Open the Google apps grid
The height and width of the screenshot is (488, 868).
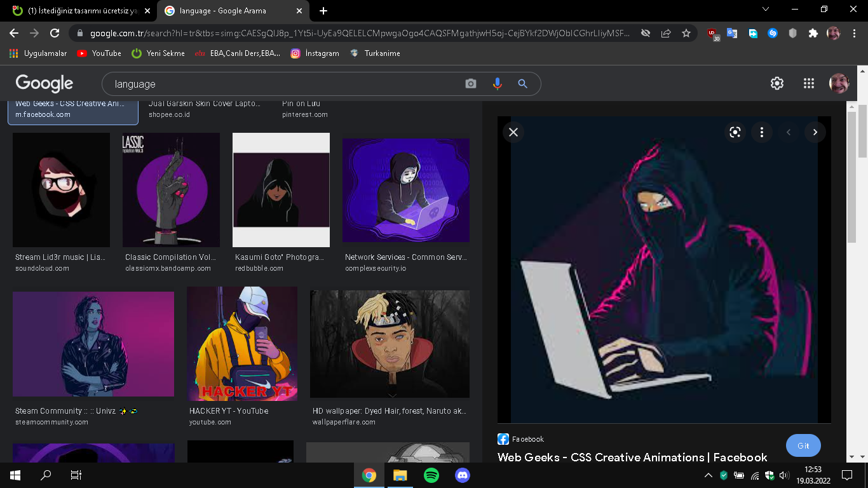[x=809, y=83]
